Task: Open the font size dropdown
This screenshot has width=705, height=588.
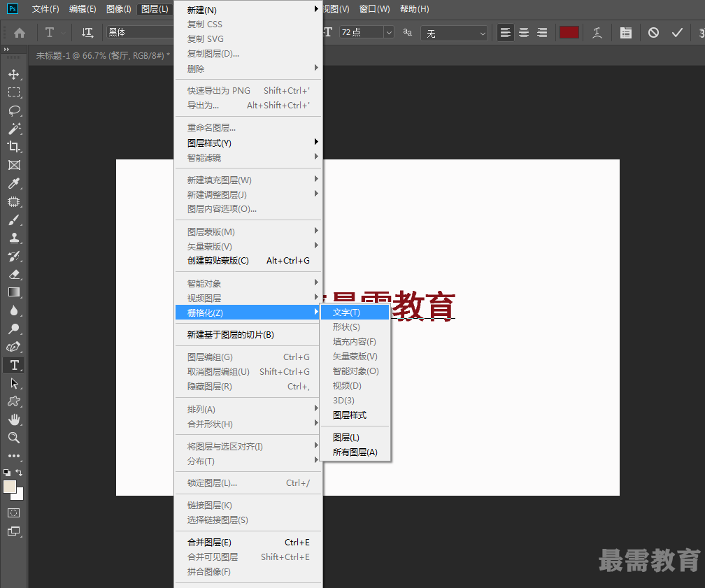Action: pyautogui.click(x=389, y=32)
